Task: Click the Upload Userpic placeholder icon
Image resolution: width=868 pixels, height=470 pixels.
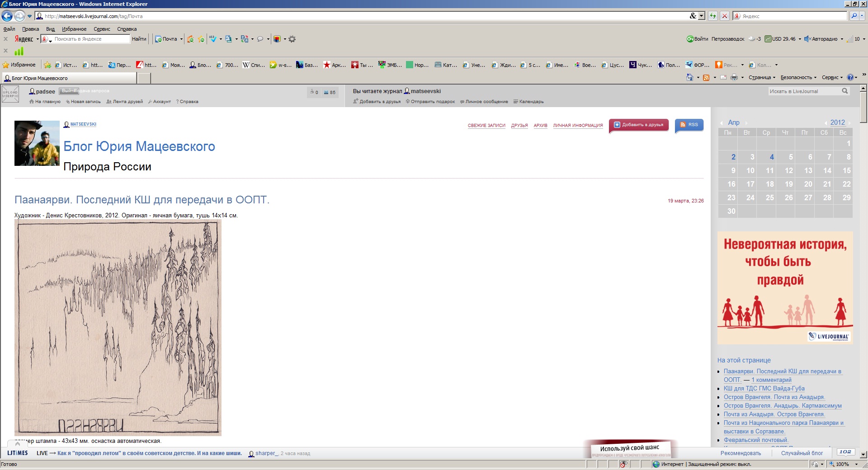Action: click(x=10, y=94)
